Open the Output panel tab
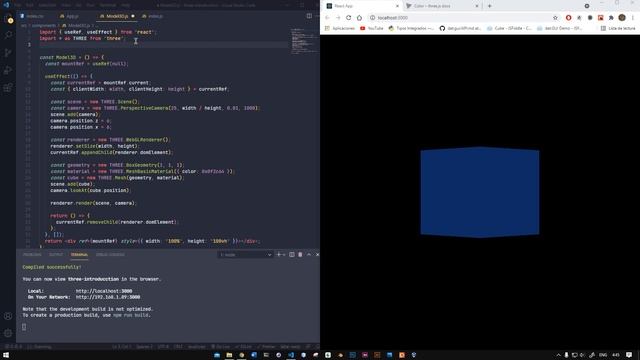640x360 pixels. (x=56, y=255)
